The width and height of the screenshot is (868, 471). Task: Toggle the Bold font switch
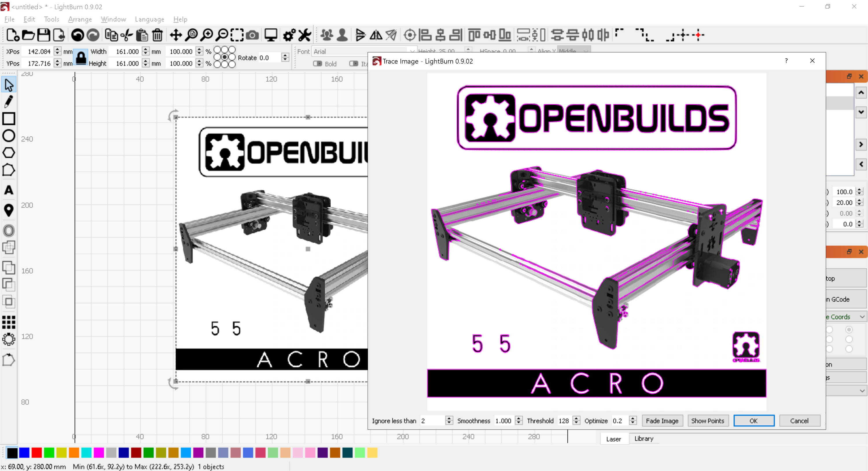pos(317,63)
